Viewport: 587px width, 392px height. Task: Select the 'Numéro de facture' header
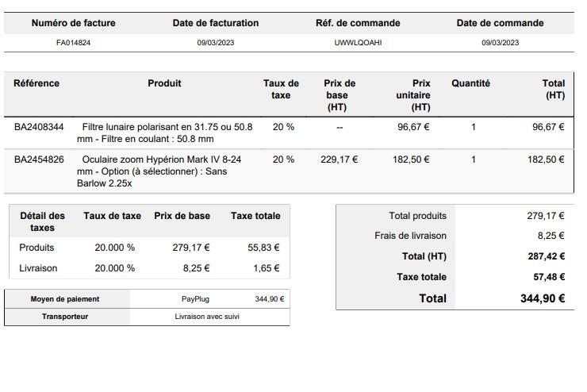tap(73, 23)
